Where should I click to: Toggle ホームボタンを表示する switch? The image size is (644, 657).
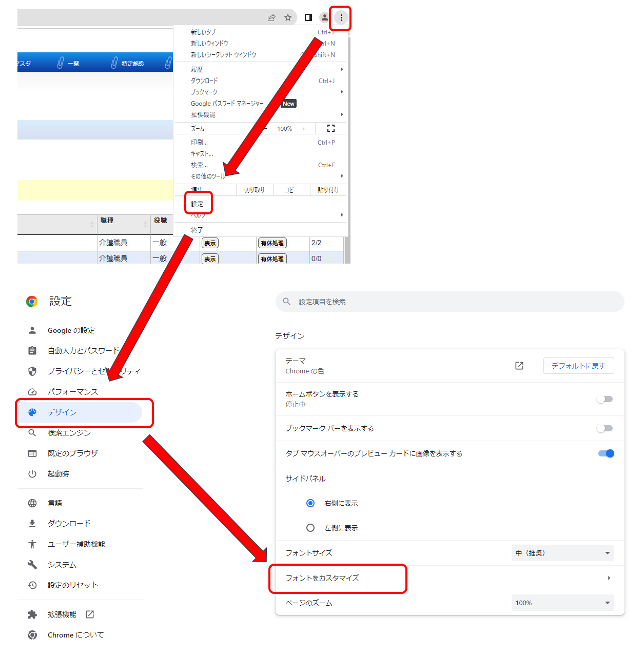pyautogui.click(x=604, y=399)
